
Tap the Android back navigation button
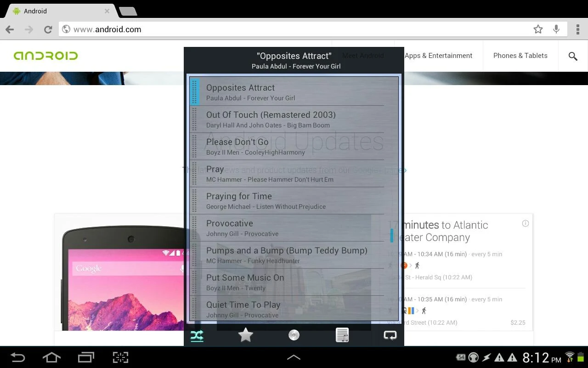18,357
